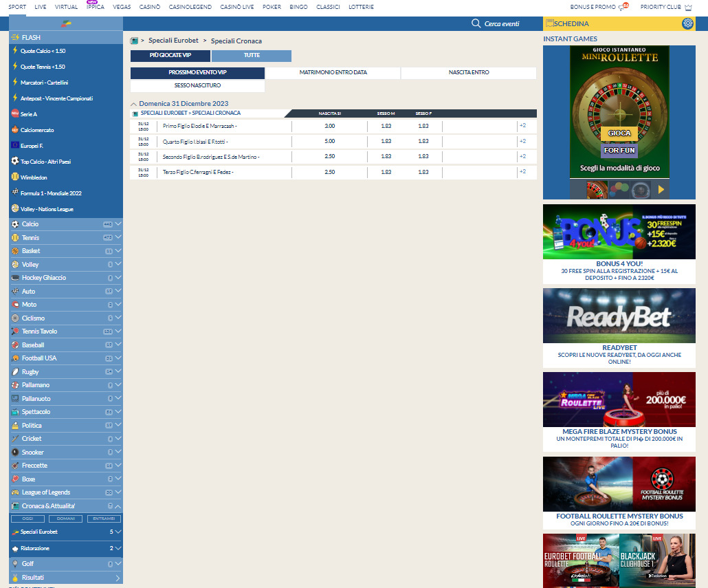
Task: Select the DOMANI filter
Action: click(66, 519)
